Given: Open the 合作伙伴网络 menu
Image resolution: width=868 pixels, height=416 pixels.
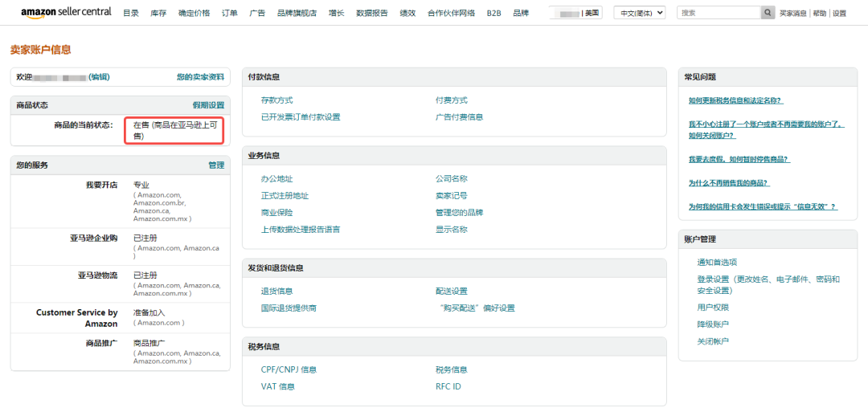Looking at the screenshot, I should click(451, 14).
